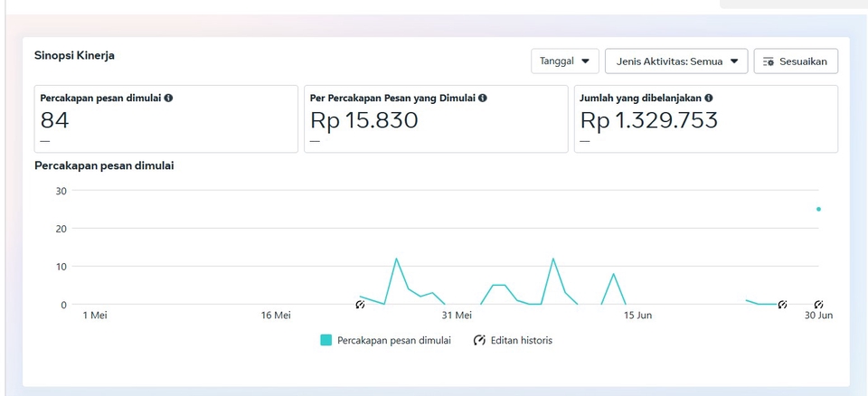Click info icon next to Per Percakapan Pesan yang Dimulai
The height and width of the screenshot is (396, 868).
tap(483, 98)
